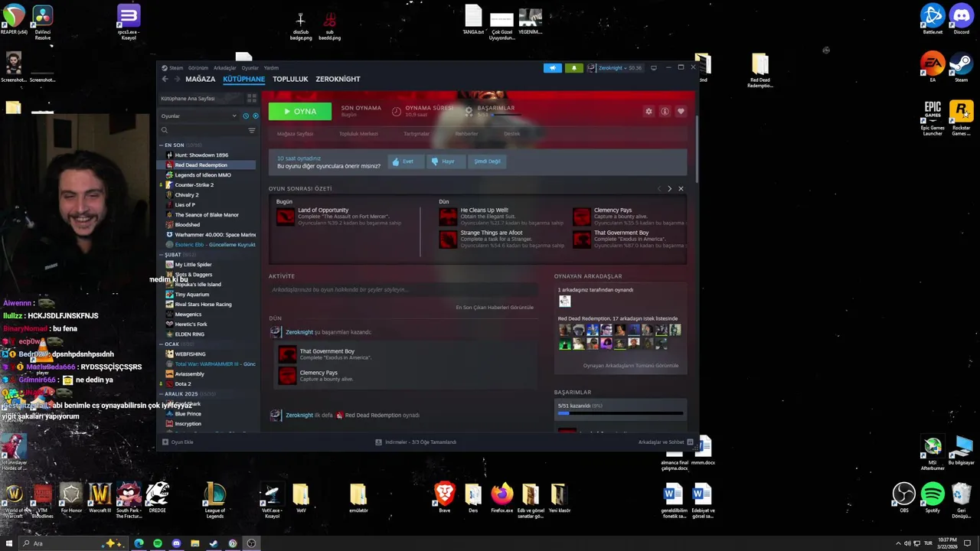This screenshot has height=551, width=980.
Task: Select Hunt: Showdown 1896 in library
Action: 201,155
